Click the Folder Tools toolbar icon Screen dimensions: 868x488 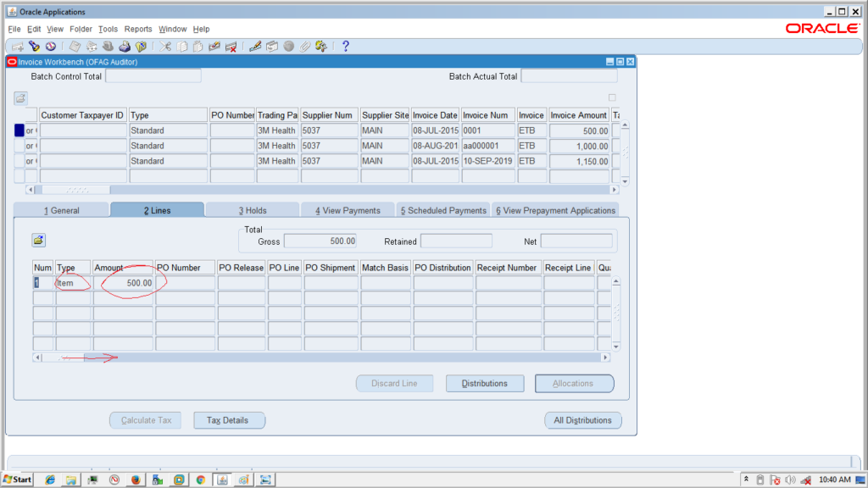[x=321, y=47]
